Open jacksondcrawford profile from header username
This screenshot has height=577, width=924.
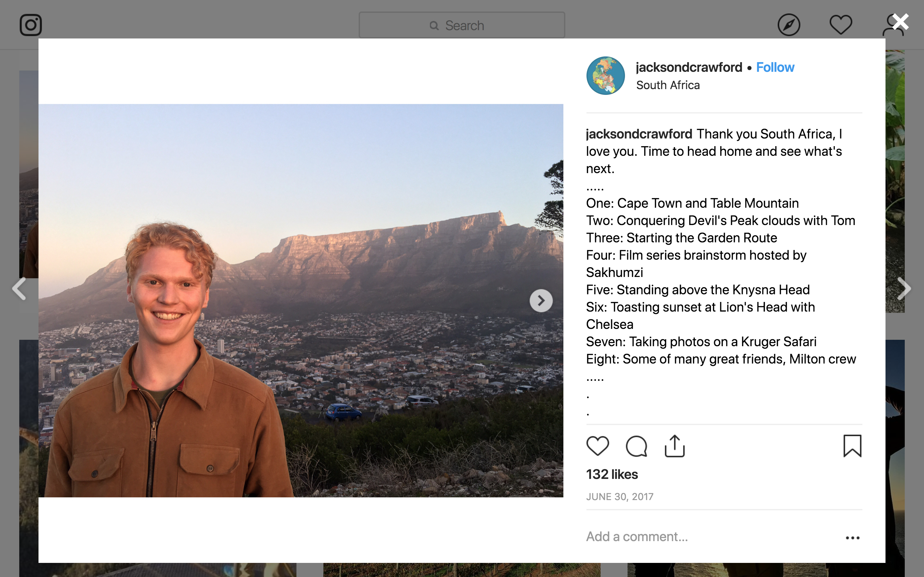click(x=689, y=68)
